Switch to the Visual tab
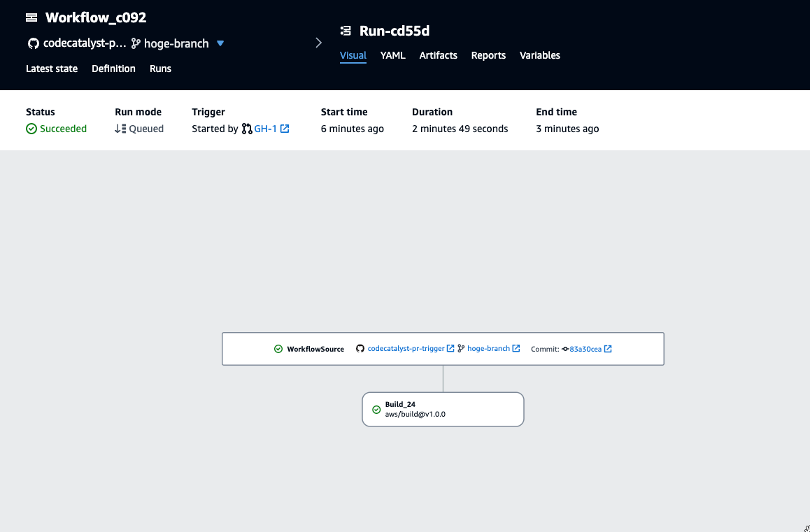 (353, 55)
